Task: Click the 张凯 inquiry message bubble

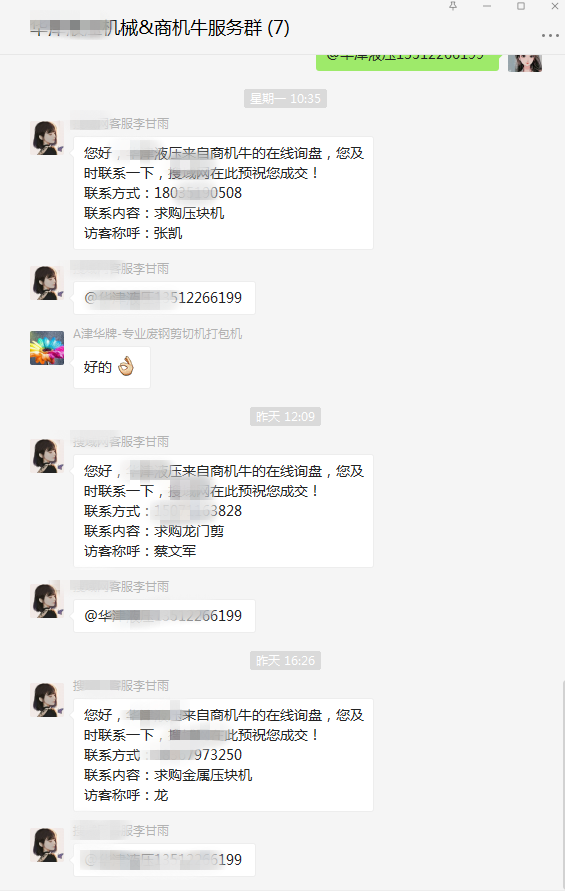Action: 223,193
